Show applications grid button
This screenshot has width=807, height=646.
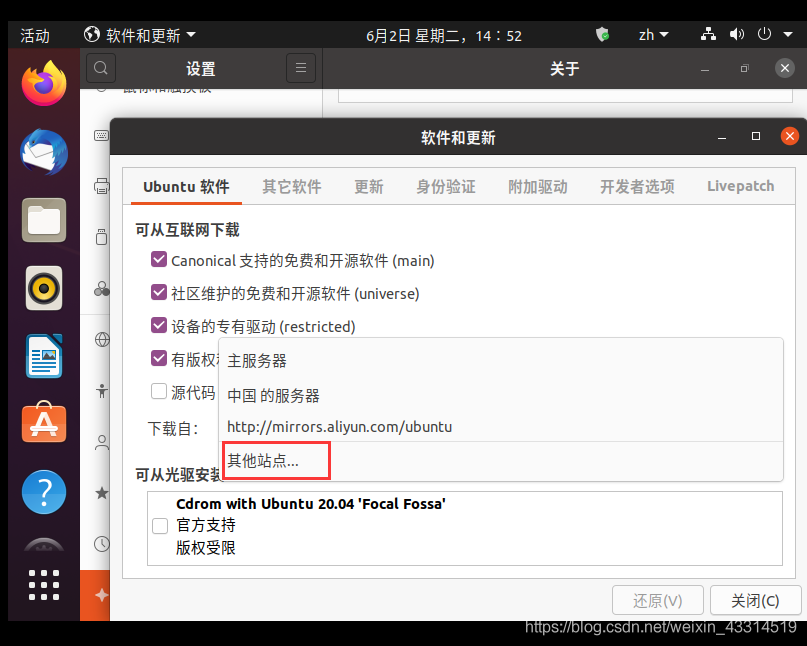[x=43, y=584]
